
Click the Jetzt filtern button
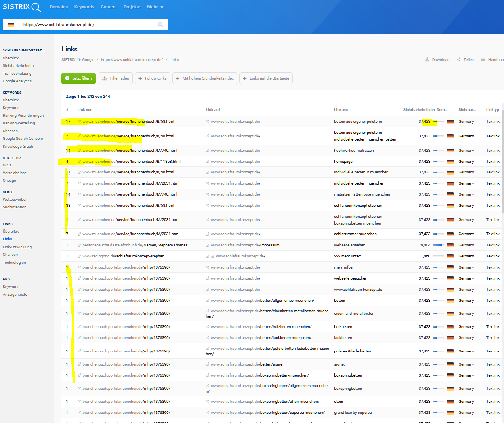(x=78, y=78)
